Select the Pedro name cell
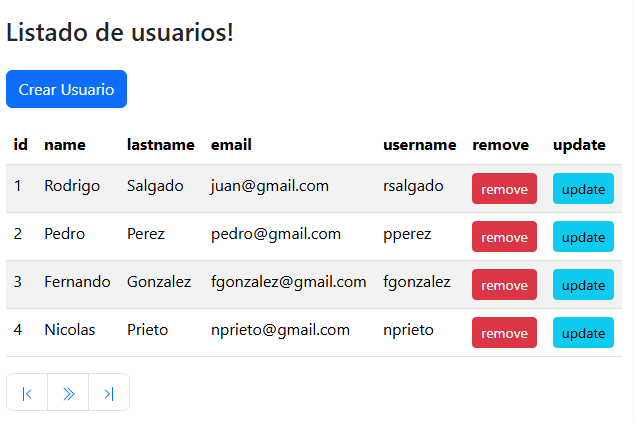Image resolution: width=637 pixels, height=427 pixels. pyautogui.click(x=64, y=234)
